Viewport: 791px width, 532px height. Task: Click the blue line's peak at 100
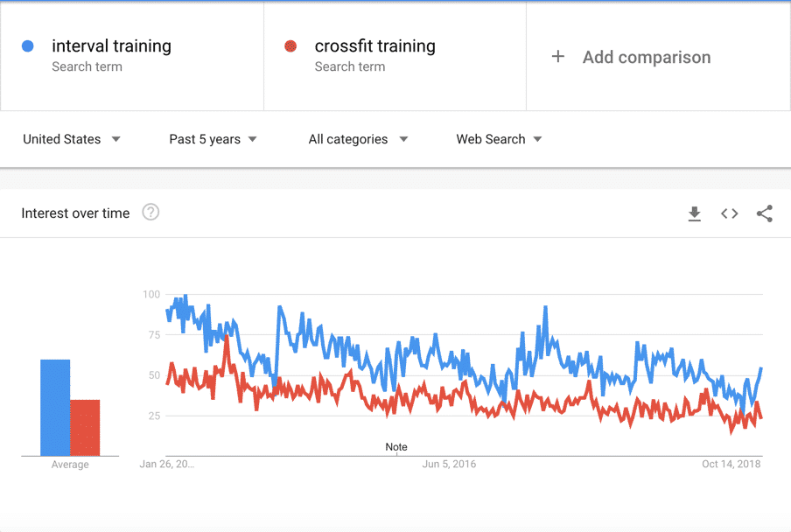point(185,296)
